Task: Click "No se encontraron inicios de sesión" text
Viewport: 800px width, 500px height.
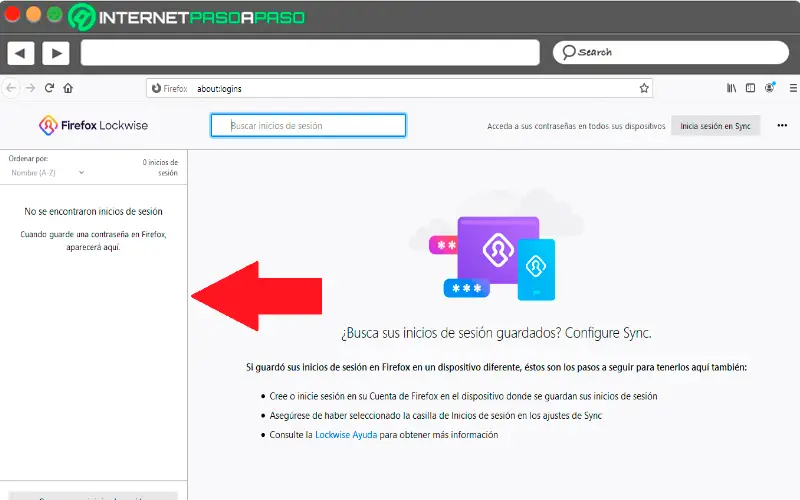Action: click(93, 211)
